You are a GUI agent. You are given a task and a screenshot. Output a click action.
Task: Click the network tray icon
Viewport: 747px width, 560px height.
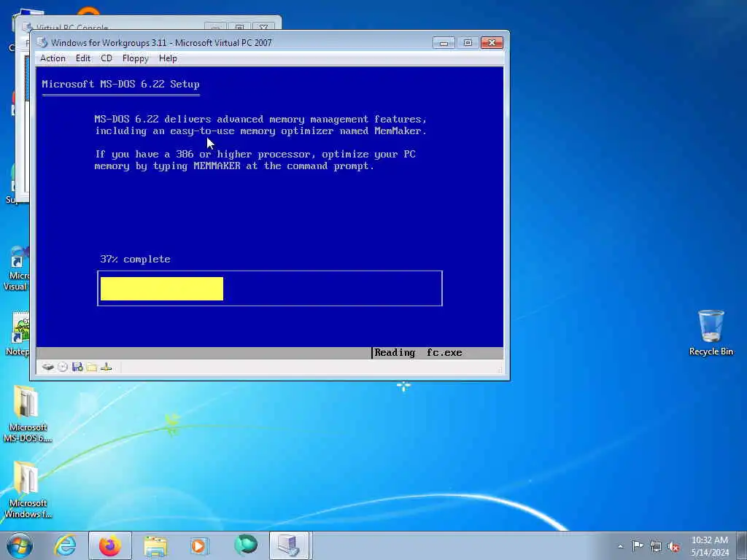pos(656,546)
